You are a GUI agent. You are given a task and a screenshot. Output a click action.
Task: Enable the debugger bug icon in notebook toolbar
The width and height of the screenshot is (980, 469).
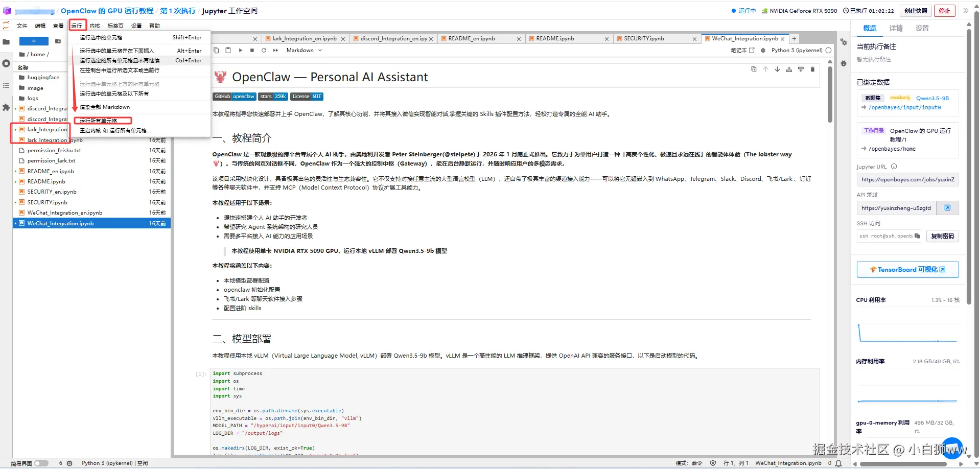tap(763, 50)
